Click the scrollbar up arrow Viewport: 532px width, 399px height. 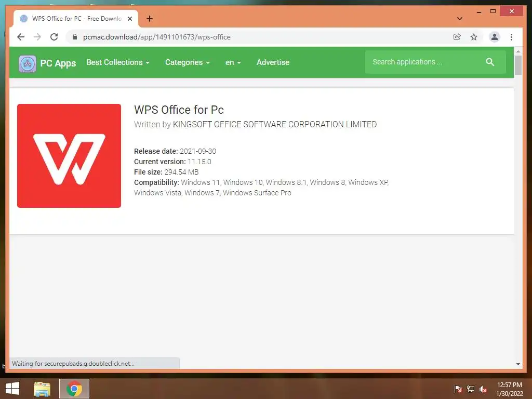(518, 51)
